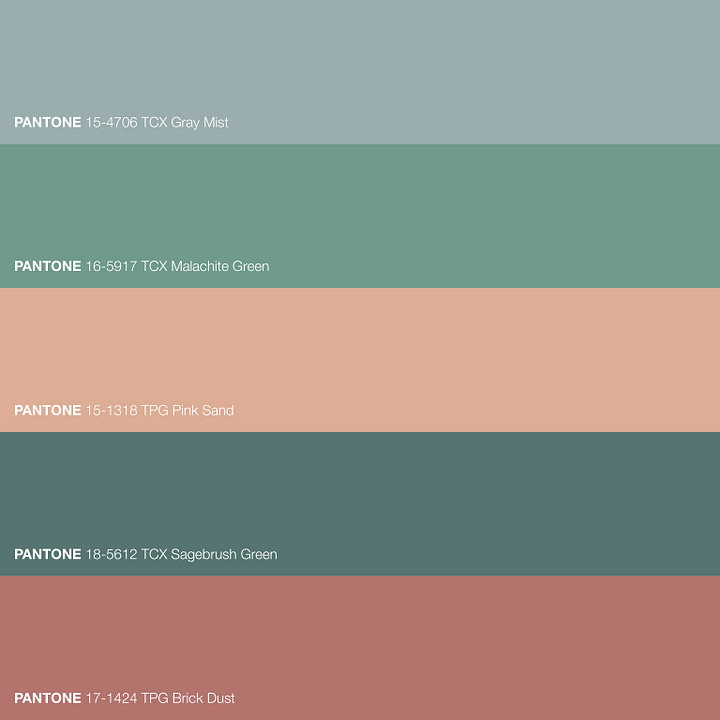Select the Malachite Green color band
This screenshot has width=720, height=720.
[x=360, y=216]
